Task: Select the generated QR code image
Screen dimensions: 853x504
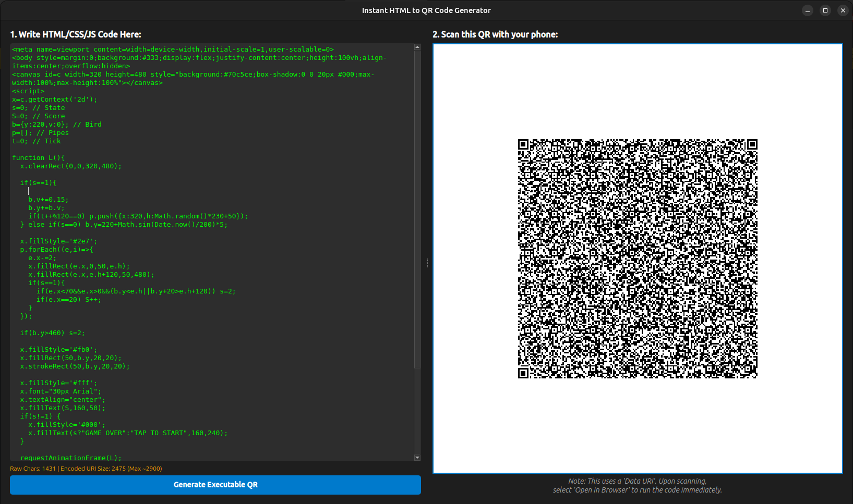Action: [636, 259]
